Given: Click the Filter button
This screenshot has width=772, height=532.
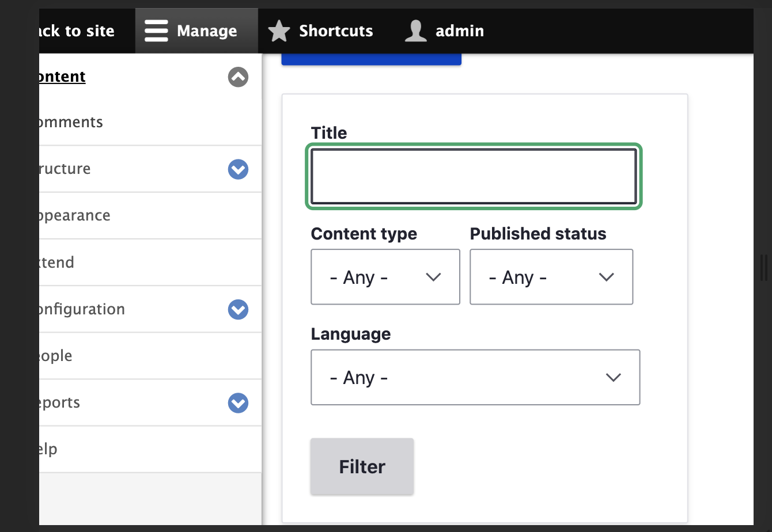Looking at the screenshot, I should 362,466.
